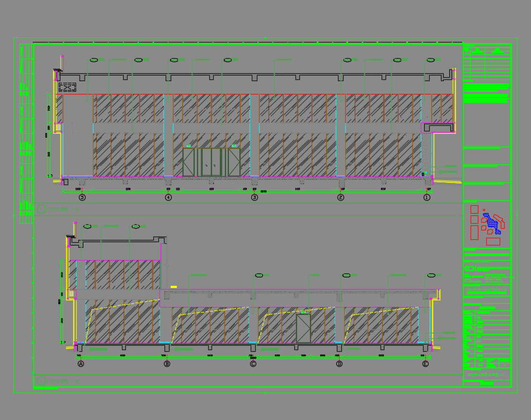Select the lower drawing title text at 1:50 scale
The width and height of the screenshot is (531, 420).
(63, 381)
